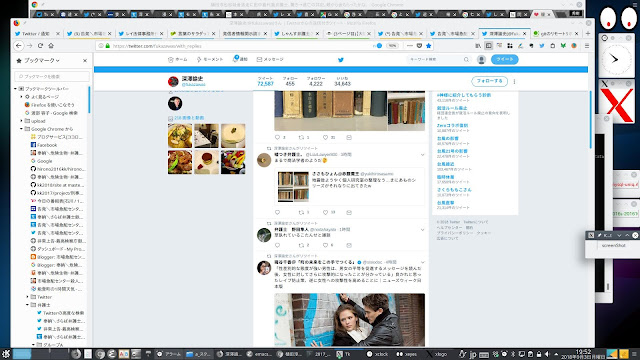Open xeyes from the taskbar
This screenshot has width=640, height=360.
(407, 354)
